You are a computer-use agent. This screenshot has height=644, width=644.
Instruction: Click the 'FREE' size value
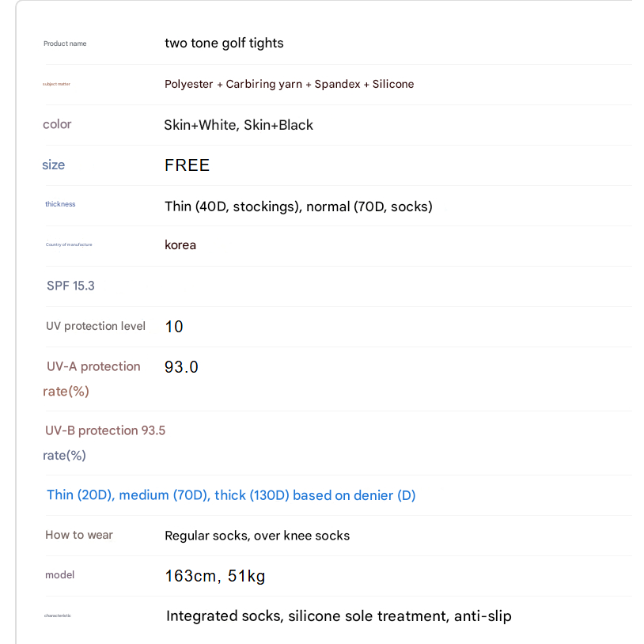click(x=187, y=165)
